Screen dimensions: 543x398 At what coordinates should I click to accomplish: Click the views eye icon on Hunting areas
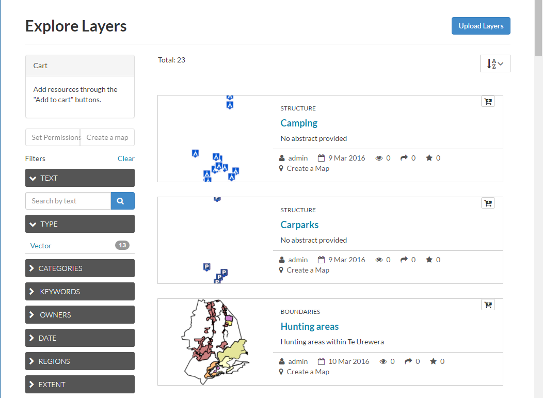coord(383,362)
